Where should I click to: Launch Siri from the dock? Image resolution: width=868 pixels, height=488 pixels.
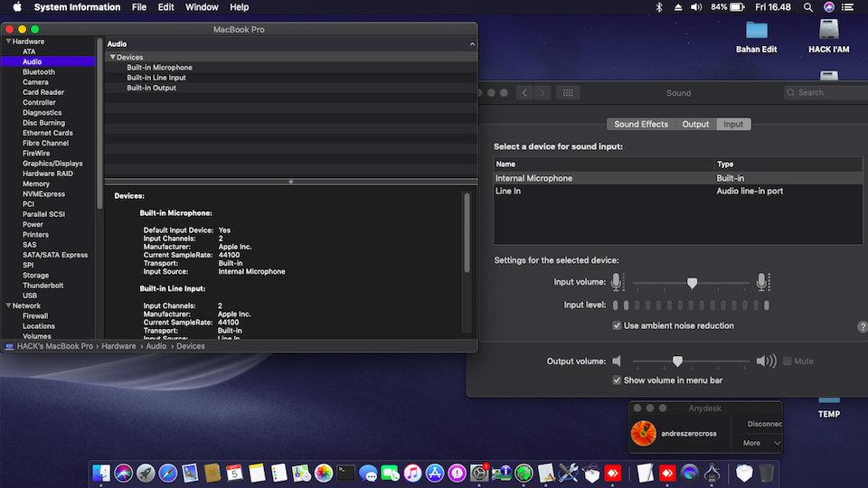click(124, 473)
